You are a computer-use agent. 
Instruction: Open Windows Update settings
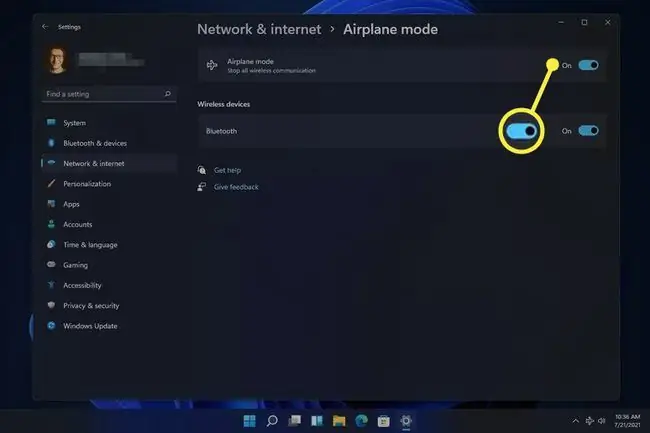(109, 326)
